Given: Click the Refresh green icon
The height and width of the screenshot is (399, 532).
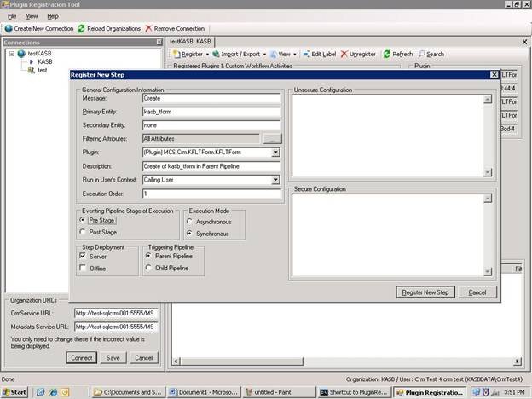Looking at the screenshot, I should pyautogui.click(x=386, y=54).
